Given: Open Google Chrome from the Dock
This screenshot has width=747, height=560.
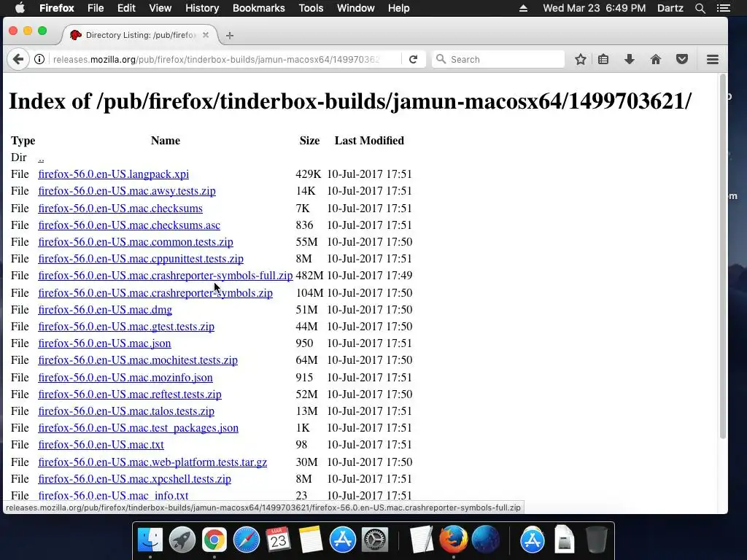Looking at the screenshot, I should click(x=214, y=540).
